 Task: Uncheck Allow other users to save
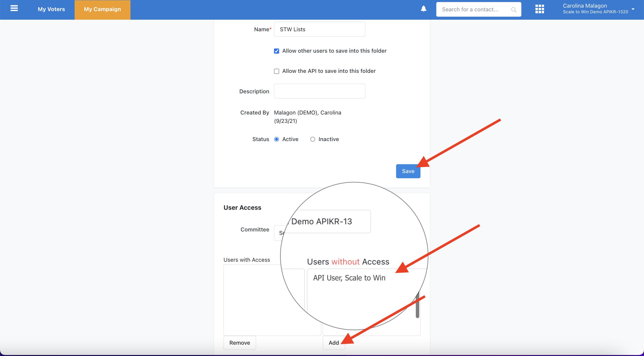[x=276, y=51]
